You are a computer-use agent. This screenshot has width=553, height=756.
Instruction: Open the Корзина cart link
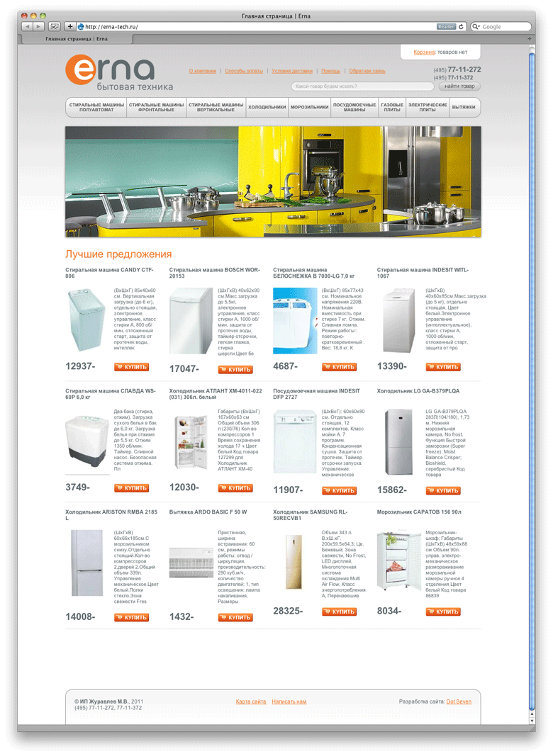tap(424, 52)
